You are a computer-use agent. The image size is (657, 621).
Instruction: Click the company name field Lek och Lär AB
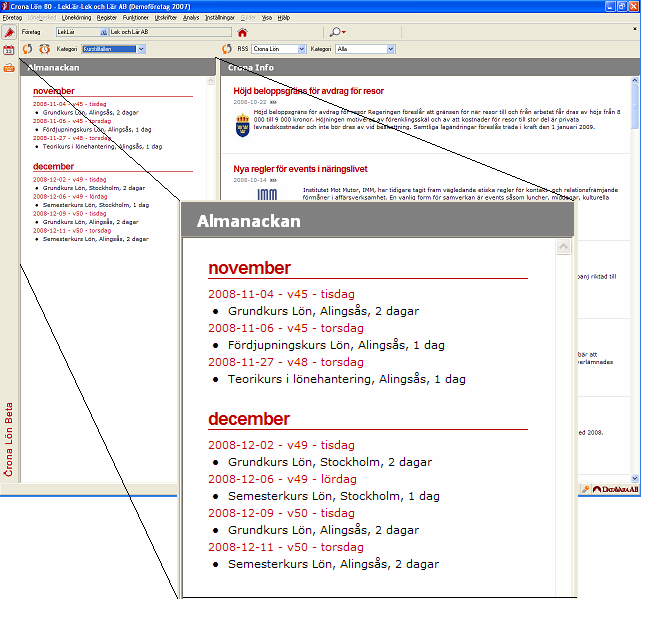tap(170, 32)
